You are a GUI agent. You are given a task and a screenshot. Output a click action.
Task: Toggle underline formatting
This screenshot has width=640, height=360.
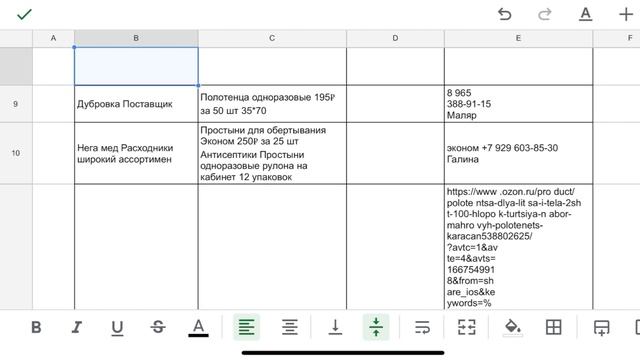pos(117,328)
